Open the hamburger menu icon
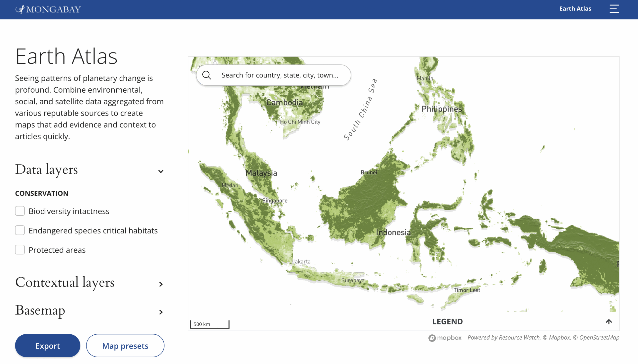Image resolution: width=638 pixels, height=364 pixels. (x=614, y=9)
